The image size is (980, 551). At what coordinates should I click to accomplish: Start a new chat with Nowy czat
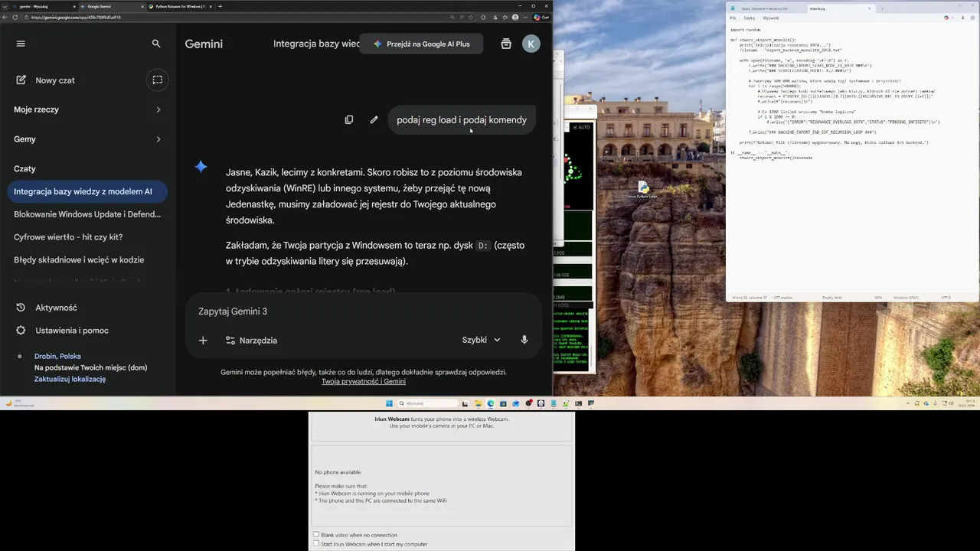point(45,80)
